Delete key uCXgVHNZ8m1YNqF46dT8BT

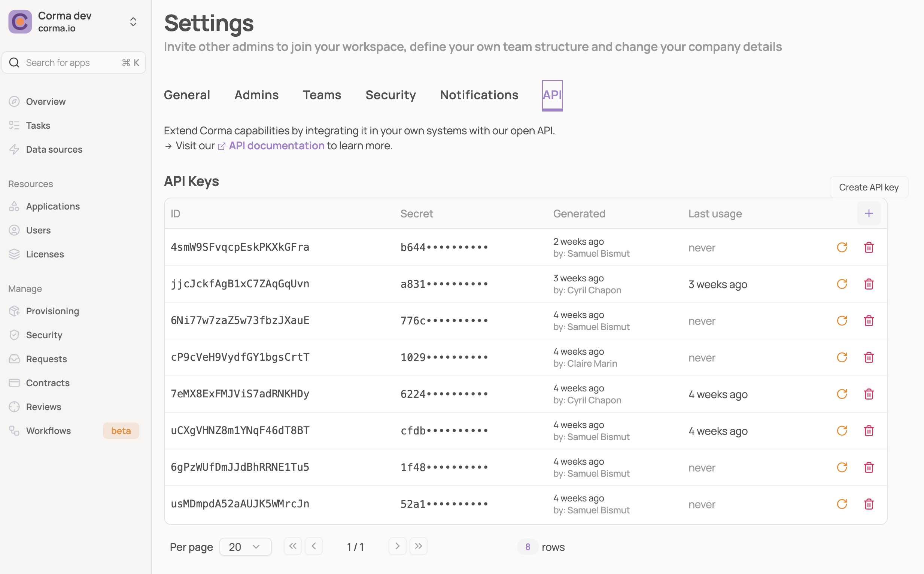pos(869,430)
